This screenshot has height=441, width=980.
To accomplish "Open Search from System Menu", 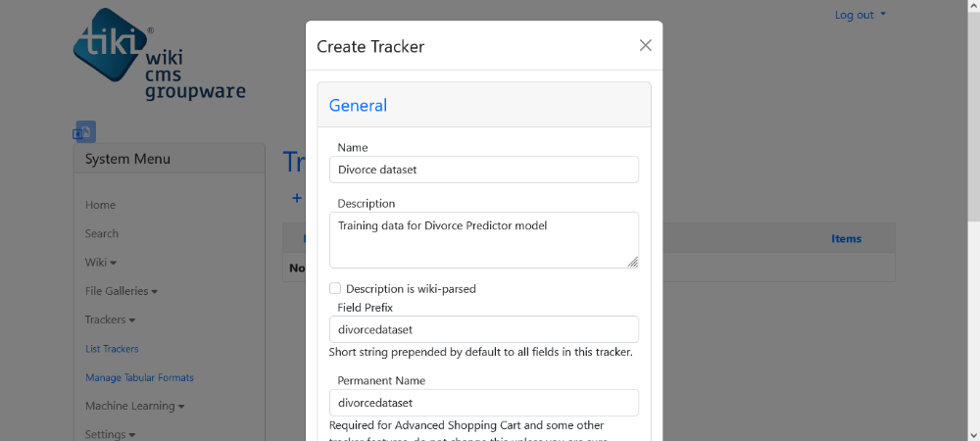I will [x=102, y=233].
